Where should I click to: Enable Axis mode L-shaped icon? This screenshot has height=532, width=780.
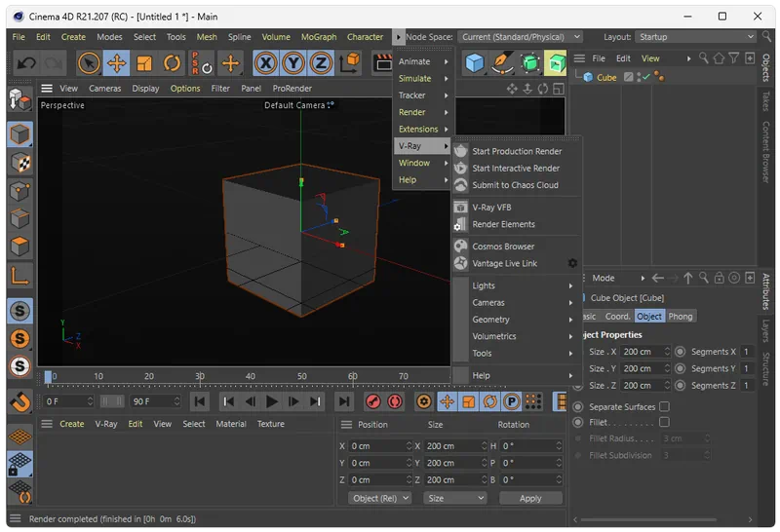(19, 276)
